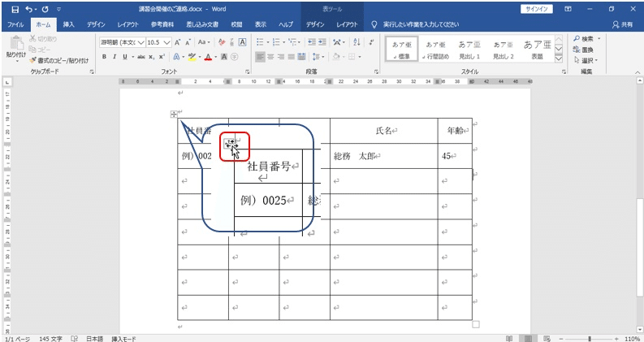This screenshot has height=342, width=644.
Task: Click the center alignment icon
Action: pyautogui.click(x=270, y=57)
